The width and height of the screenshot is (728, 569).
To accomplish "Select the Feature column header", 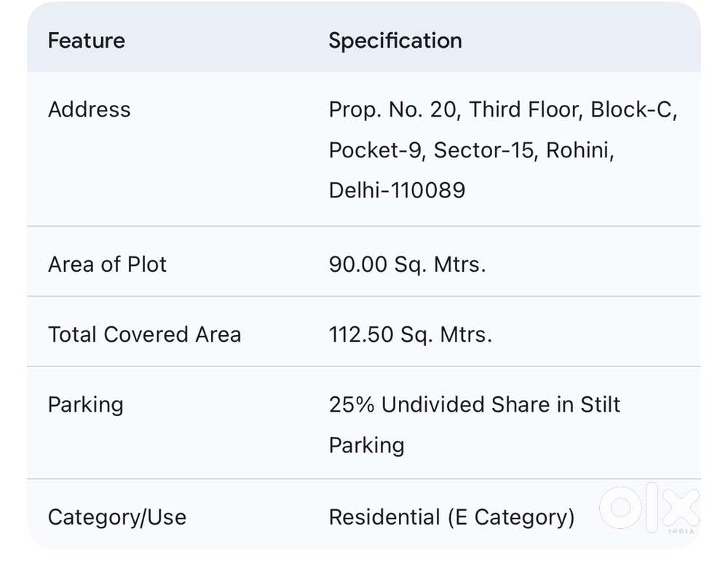I will 87,41.
